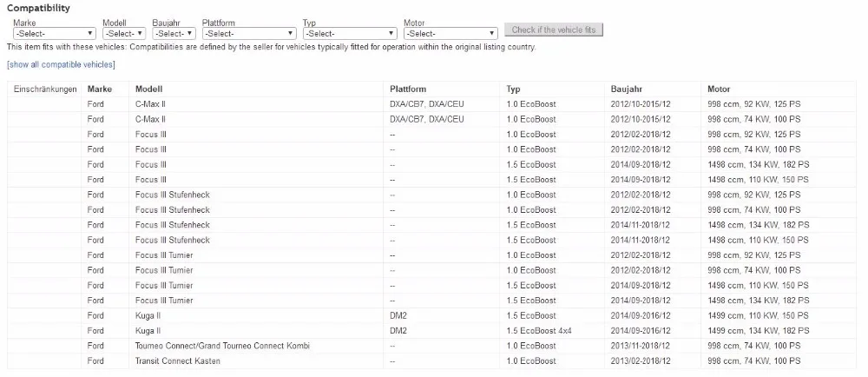Click Focus III Stufenheck in the 125 PS row
This screenshot has height=377, width=868.
[x=173, y=195]
